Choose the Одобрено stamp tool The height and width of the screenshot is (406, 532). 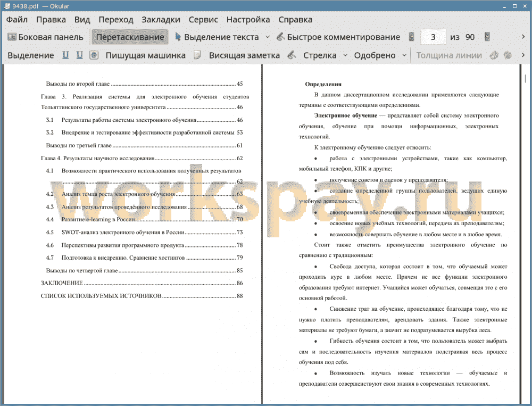coord(375,55)
